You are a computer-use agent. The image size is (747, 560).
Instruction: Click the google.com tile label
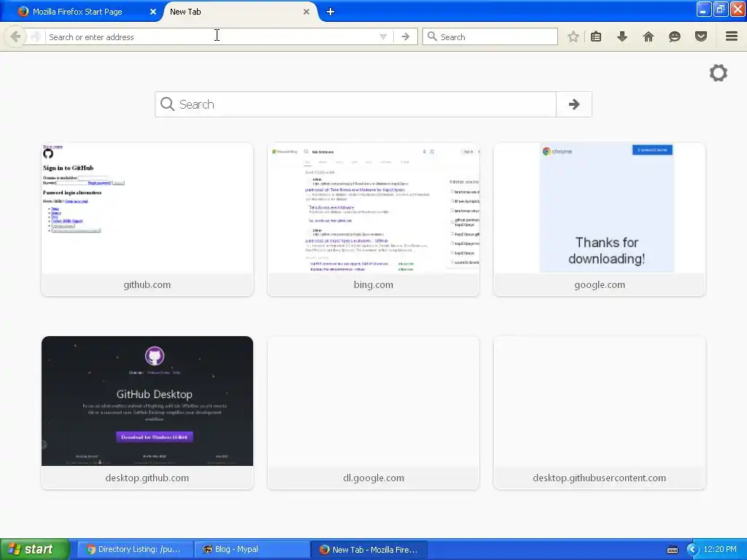click(600, 285)
